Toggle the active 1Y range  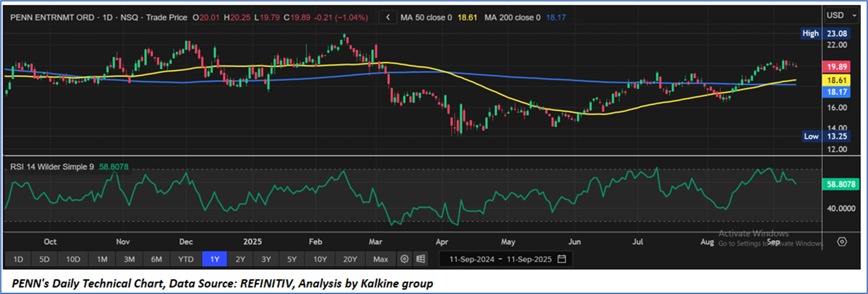click(x=215, y=259)
